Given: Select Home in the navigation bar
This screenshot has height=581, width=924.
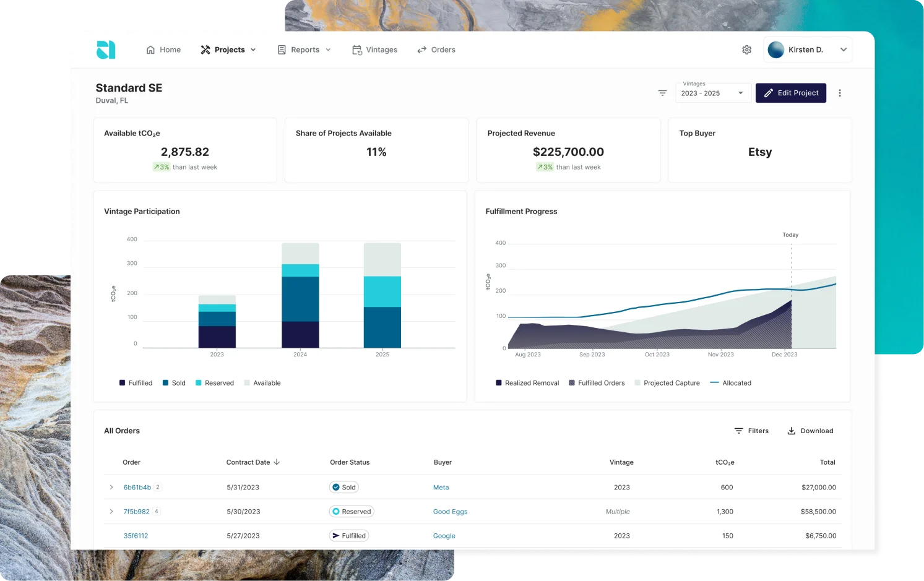Looking at the screenshot, I should [163, 49].
